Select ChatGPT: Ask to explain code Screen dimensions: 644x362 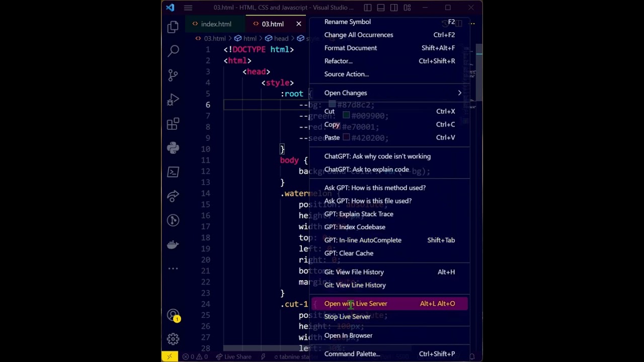coord(390,169)
